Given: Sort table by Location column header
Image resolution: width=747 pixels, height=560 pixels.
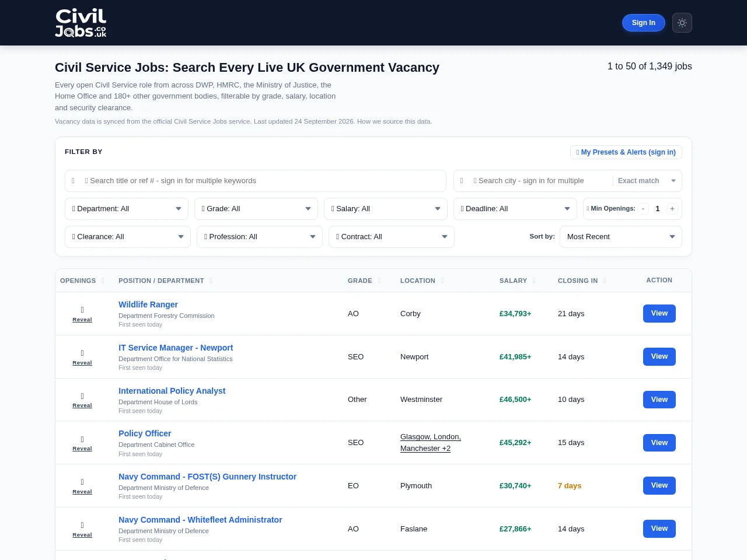Looking at the screenshot, I should 422,281.
